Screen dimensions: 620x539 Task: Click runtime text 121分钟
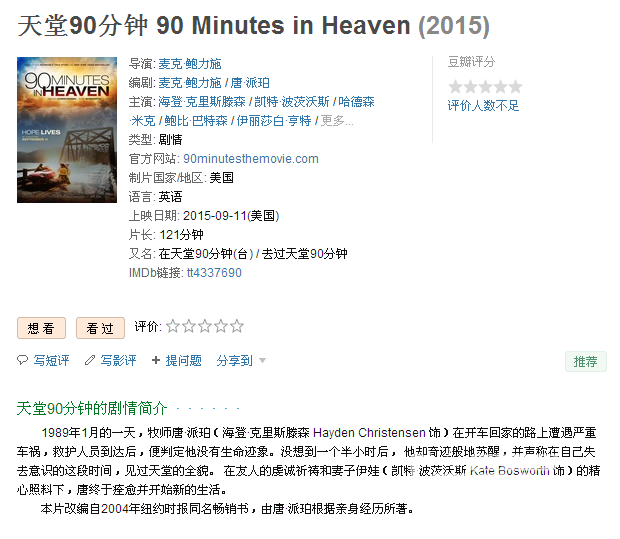pos(181,235)
